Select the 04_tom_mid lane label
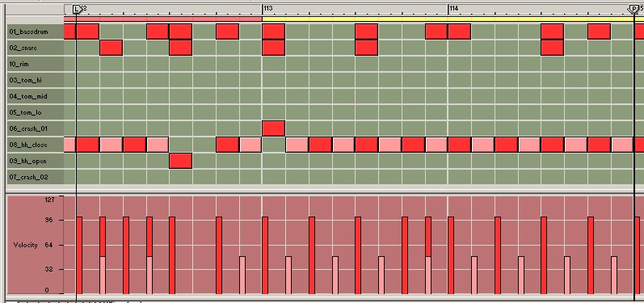Image resolution: width=644 pixels, height=303 pixels. 28,96
